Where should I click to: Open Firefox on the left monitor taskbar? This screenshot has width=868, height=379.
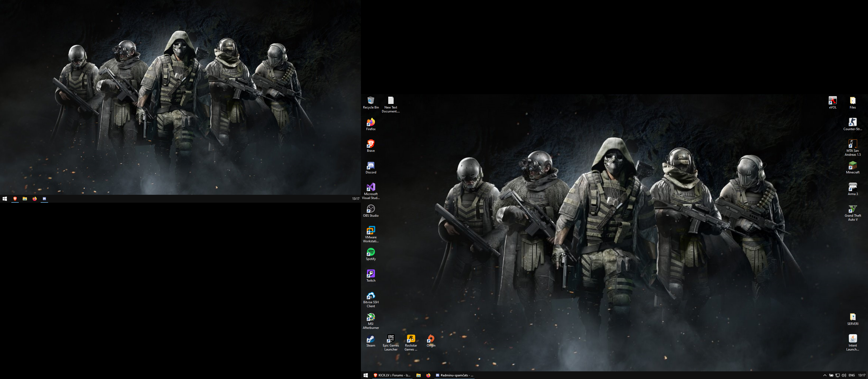[34, 198]
